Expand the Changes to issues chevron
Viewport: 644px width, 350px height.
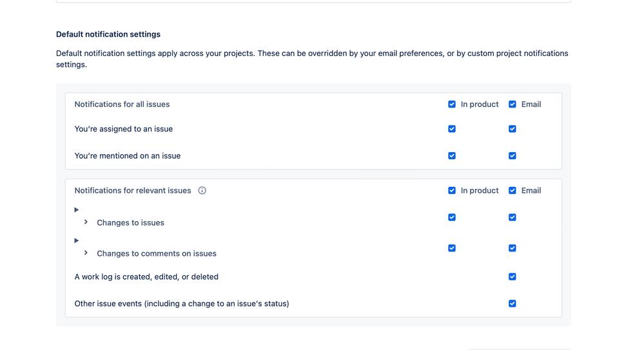pyautogui.click(x=86, y=222)
